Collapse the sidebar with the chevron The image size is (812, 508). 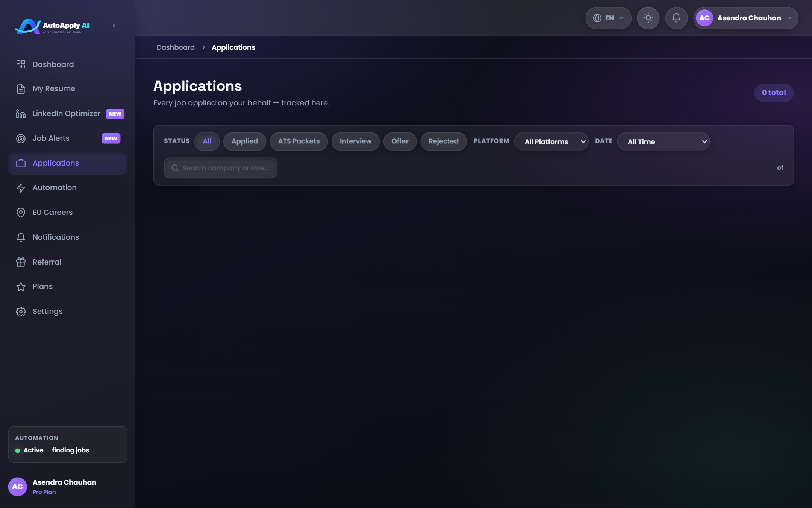click(x=114, y=26)
